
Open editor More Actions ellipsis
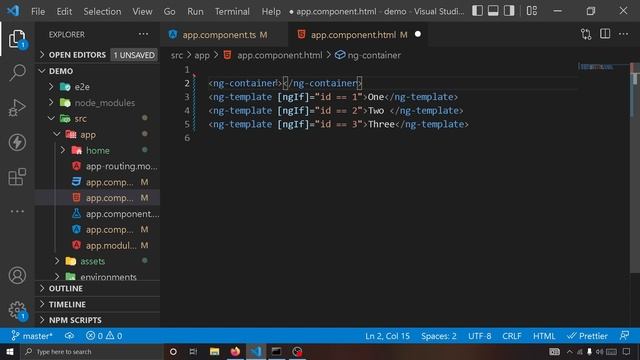point(623,34)
